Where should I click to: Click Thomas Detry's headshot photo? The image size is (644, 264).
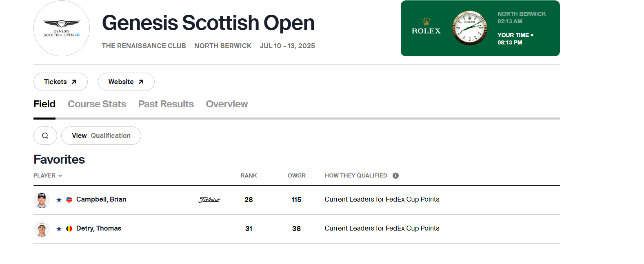[x=42, y=229]
